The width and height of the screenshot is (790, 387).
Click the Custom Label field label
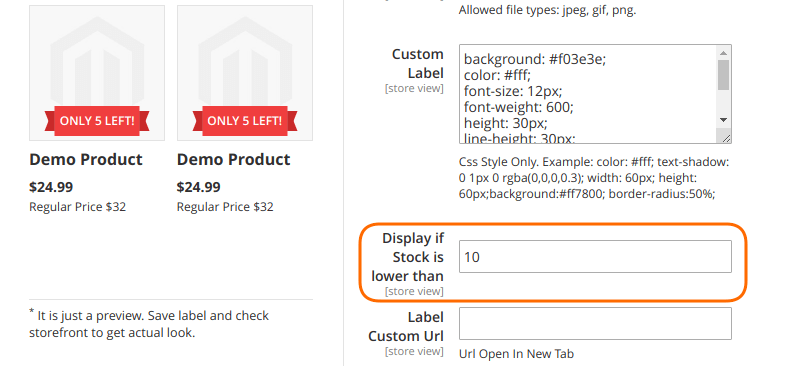[418, 63]
